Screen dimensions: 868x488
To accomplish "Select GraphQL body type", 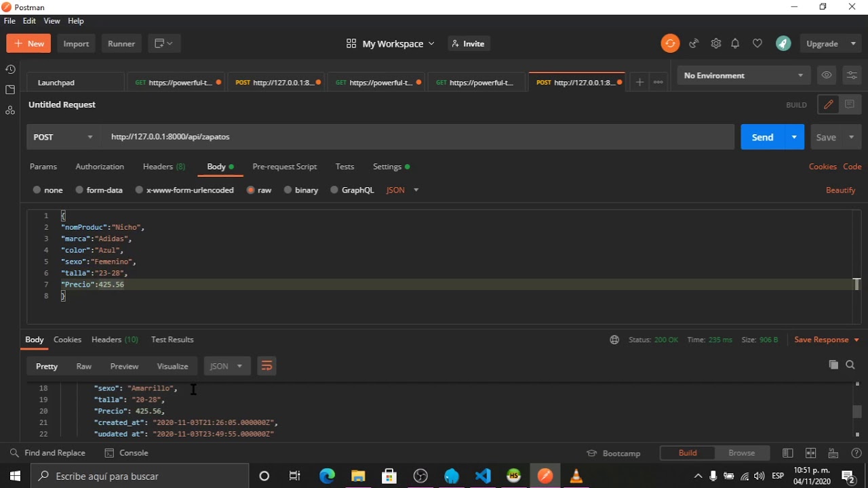I will pos(352,190).
